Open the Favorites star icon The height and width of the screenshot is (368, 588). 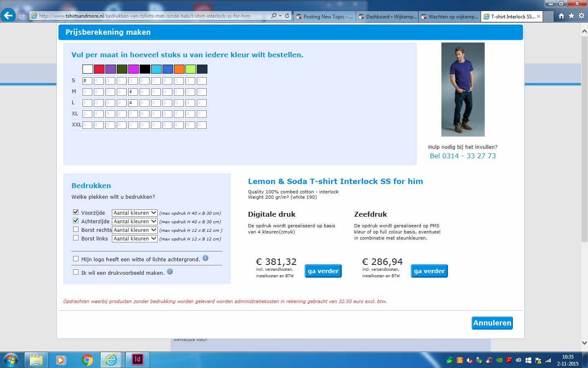click(571, 16)
